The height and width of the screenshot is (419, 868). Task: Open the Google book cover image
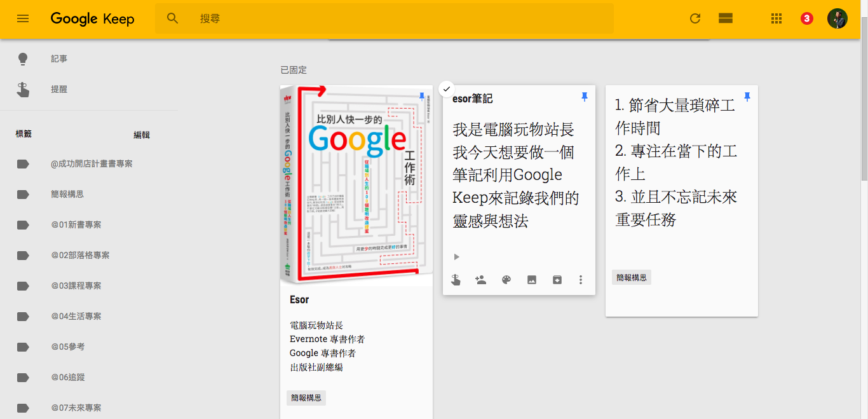[x=356, y=186]
